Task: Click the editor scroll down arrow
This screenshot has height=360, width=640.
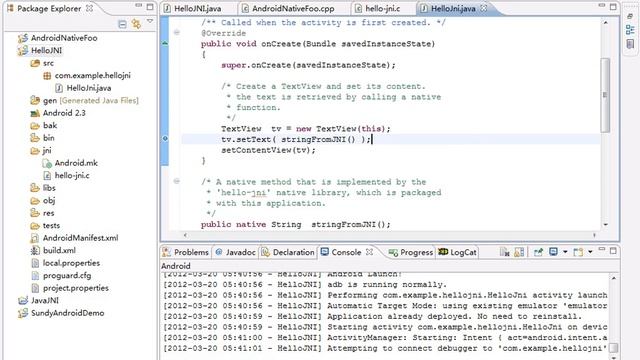Action: [x=606, y=224]
